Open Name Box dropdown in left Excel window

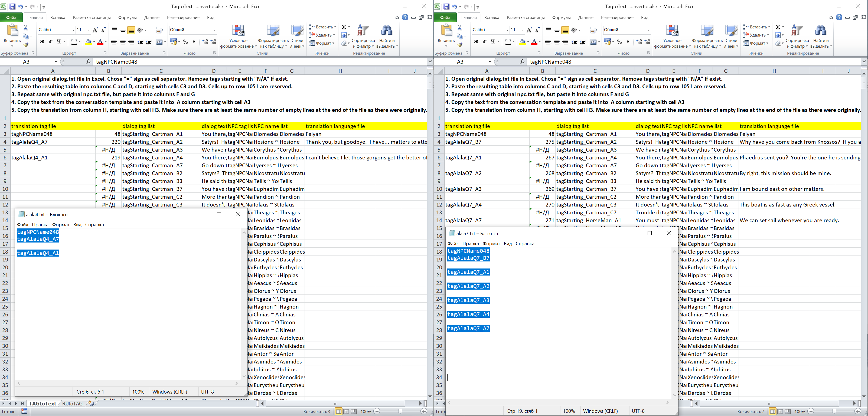pos(56,62)
